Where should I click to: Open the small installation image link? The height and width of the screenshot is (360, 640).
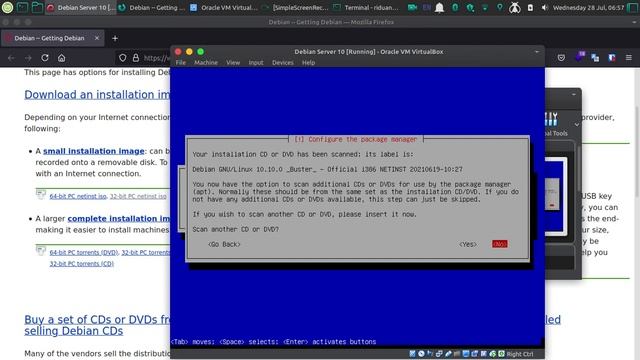94,151
